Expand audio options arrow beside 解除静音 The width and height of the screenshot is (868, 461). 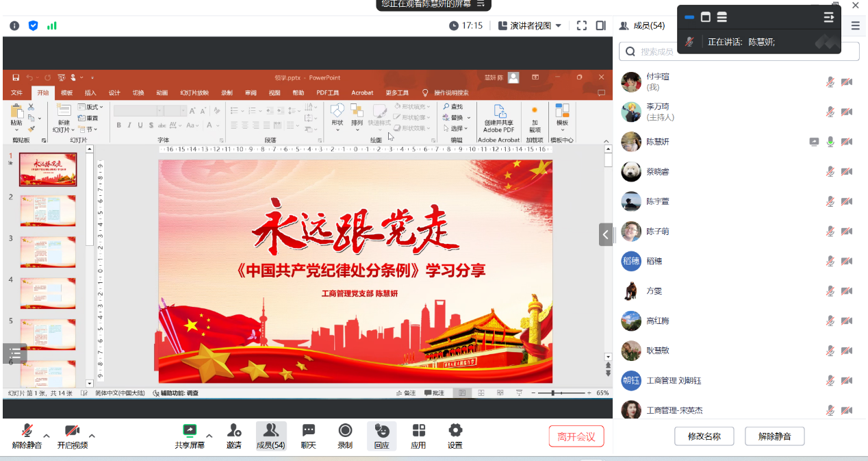[47, 435]
